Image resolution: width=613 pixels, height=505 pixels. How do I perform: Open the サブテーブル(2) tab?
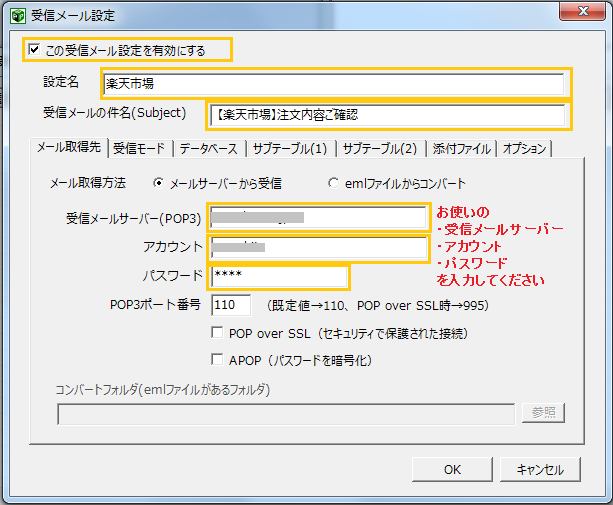[380, 149]
